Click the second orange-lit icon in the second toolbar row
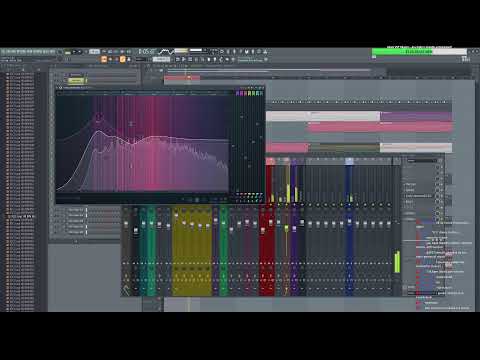 122,60
